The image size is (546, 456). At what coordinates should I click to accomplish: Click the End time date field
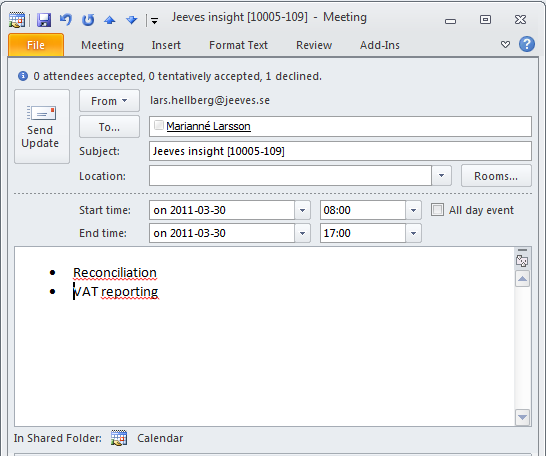(222, 233)
